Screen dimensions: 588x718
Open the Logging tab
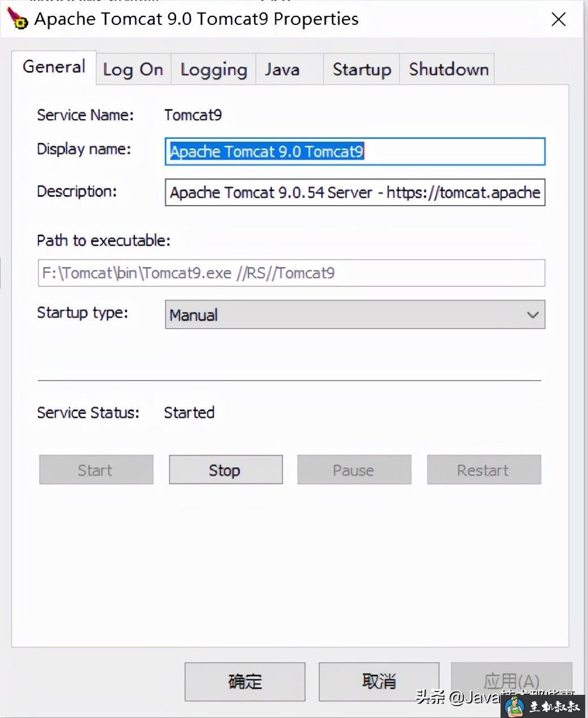(x=213, y=69)
